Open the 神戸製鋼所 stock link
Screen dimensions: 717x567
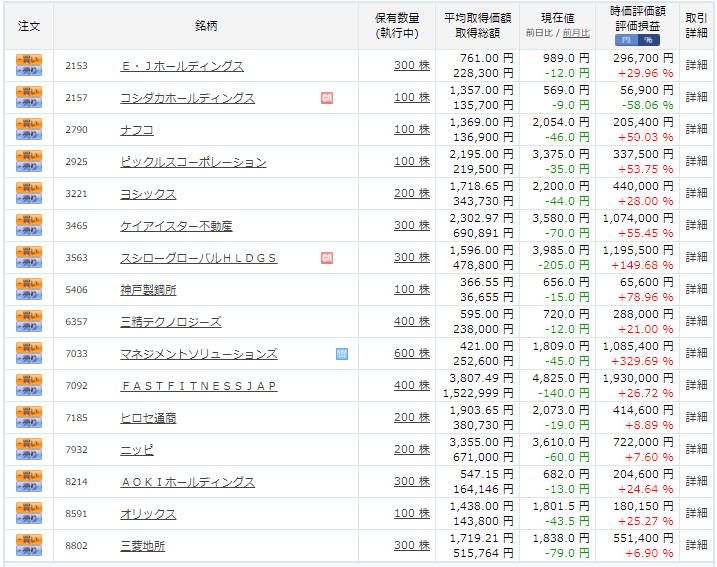[x=148, y=290]
